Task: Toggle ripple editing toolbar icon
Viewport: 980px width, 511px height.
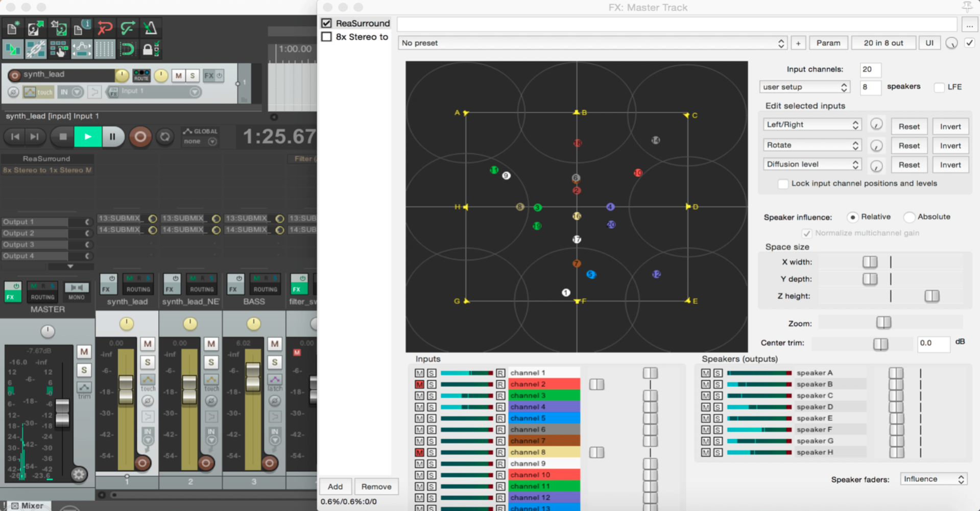Action: pos(58,49)
